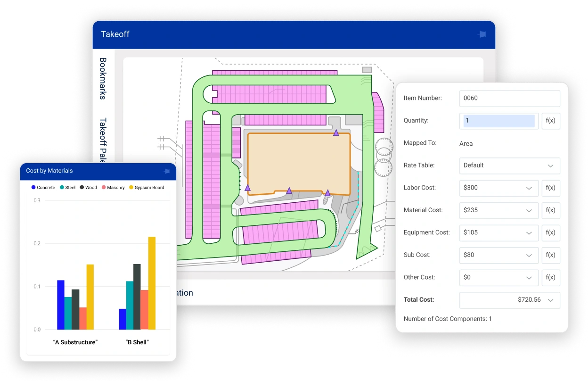Click the Item Number field showing 0060

tap(510, 98)
